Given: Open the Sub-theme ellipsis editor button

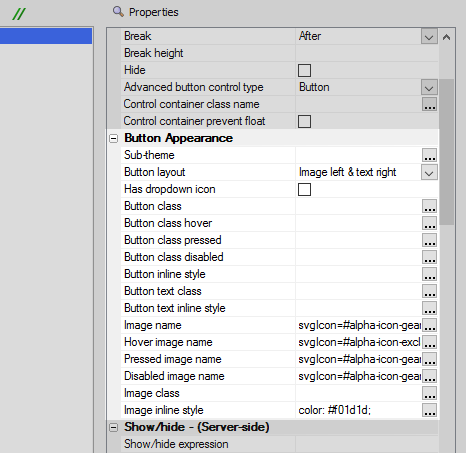Looking at the screenshot, I should click(430, 155).
